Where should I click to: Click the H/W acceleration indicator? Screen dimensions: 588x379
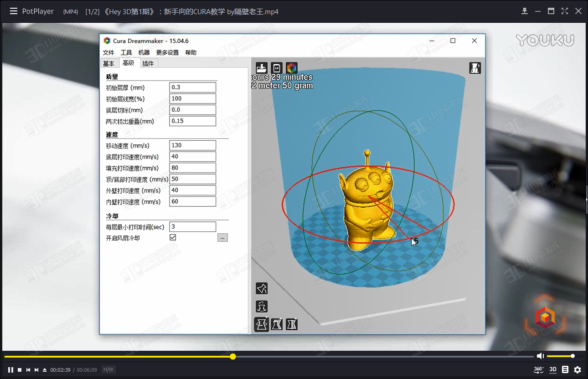[x=108, y=369]
